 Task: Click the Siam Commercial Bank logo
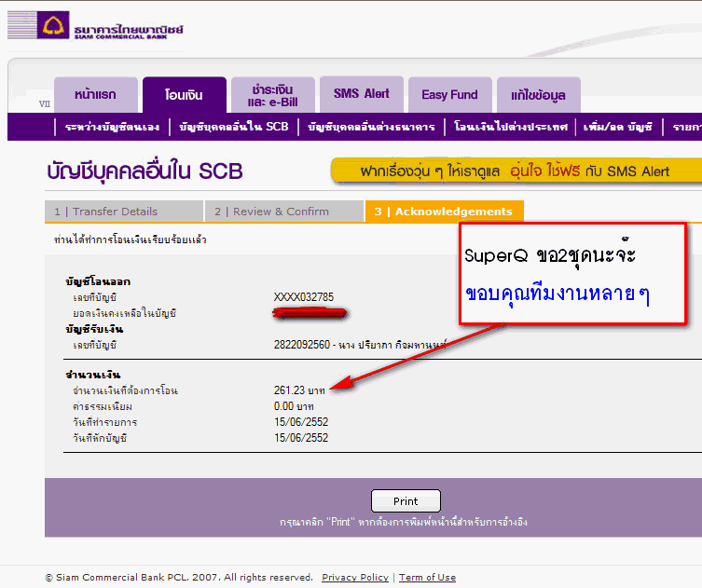(x=95, y=25)
